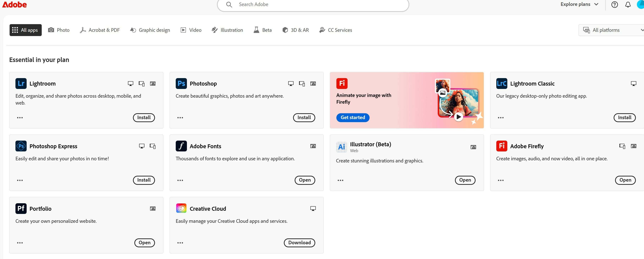Click the Portfolio Pf app icon
The image size is (644, 259).
tap(21, 209)
